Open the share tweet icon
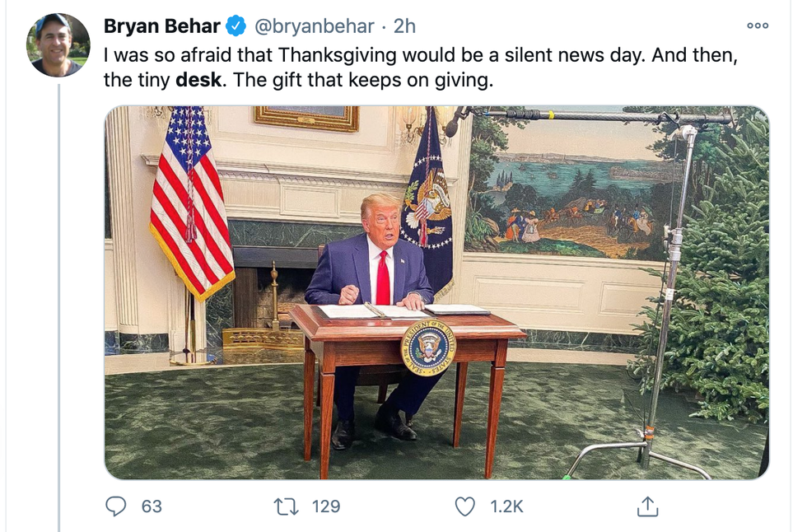The height and width of the screenshot is (532, 807). 648,506
